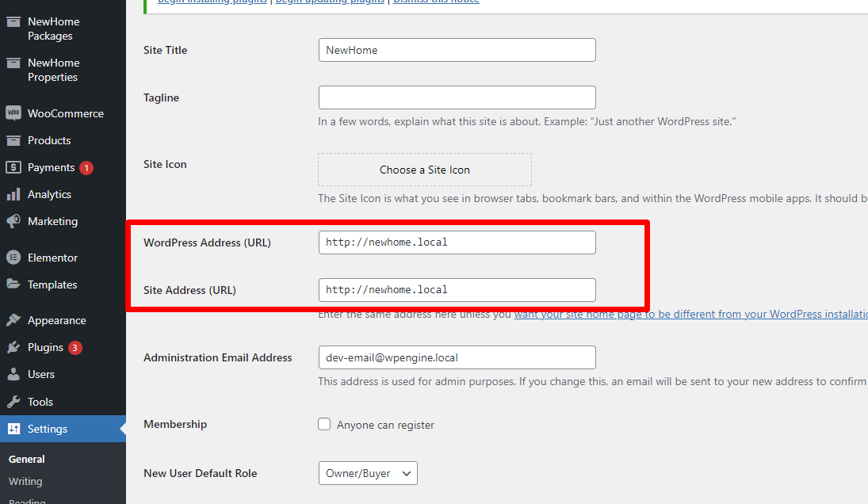This screenshot has width=868, height=504.
Task: Click the WordPress Address (URL) label
Action: point(207,242)
